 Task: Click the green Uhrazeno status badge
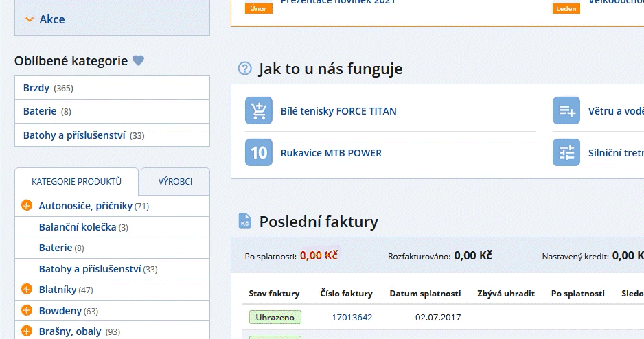coord(275,317)
